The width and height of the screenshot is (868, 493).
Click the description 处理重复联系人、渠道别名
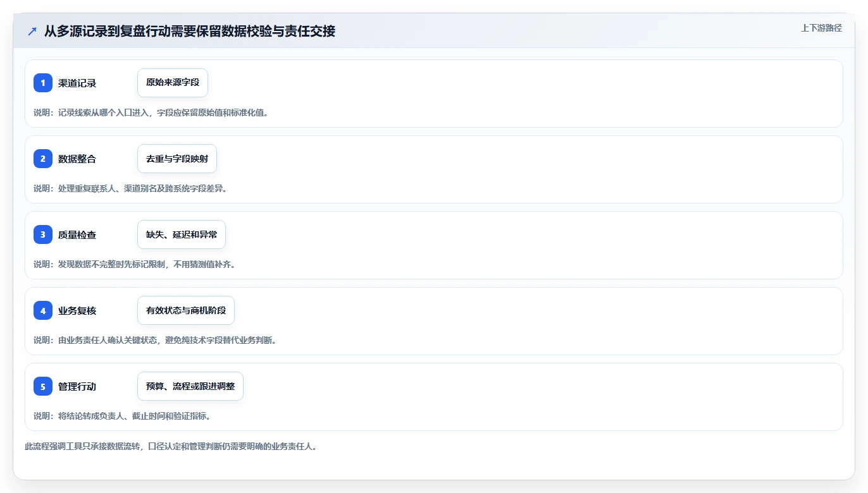(x=130, y=188)
